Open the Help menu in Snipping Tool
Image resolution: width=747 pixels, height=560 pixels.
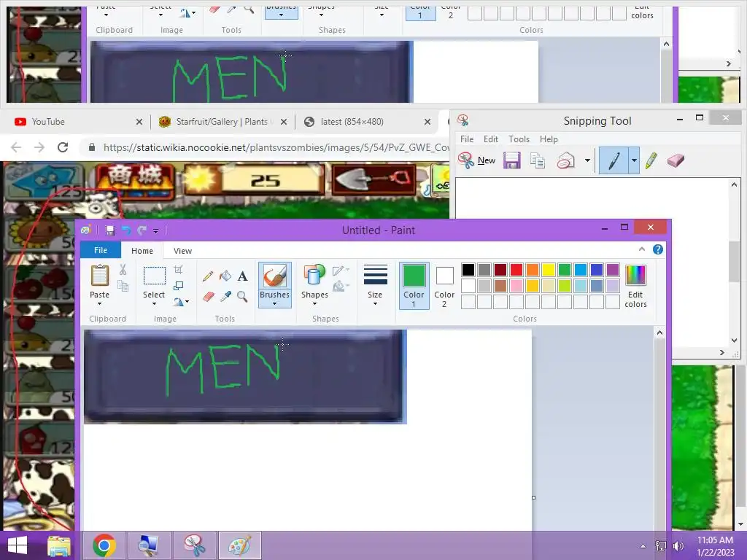pyautogui.click(x=549, y=139)
